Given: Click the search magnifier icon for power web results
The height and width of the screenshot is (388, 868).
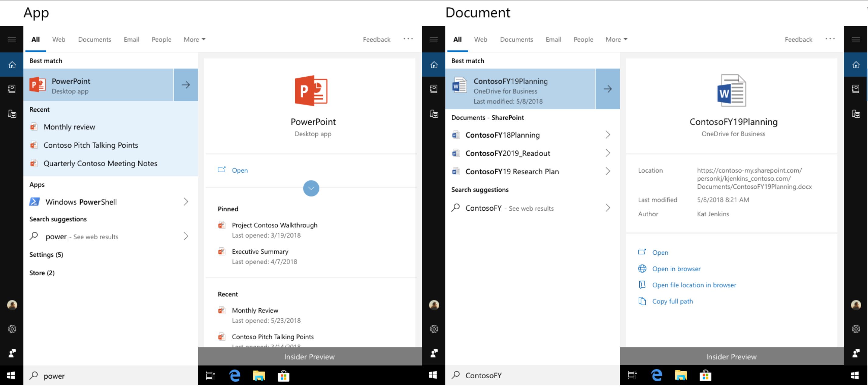Looking at the screenshot, I should (34, 236).
